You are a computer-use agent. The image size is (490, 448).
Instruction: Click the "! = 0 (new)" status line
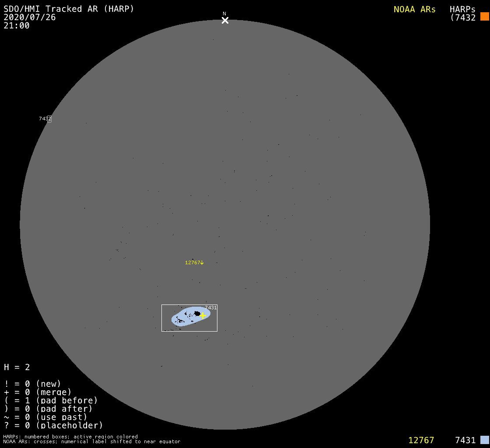pos(32,384)
